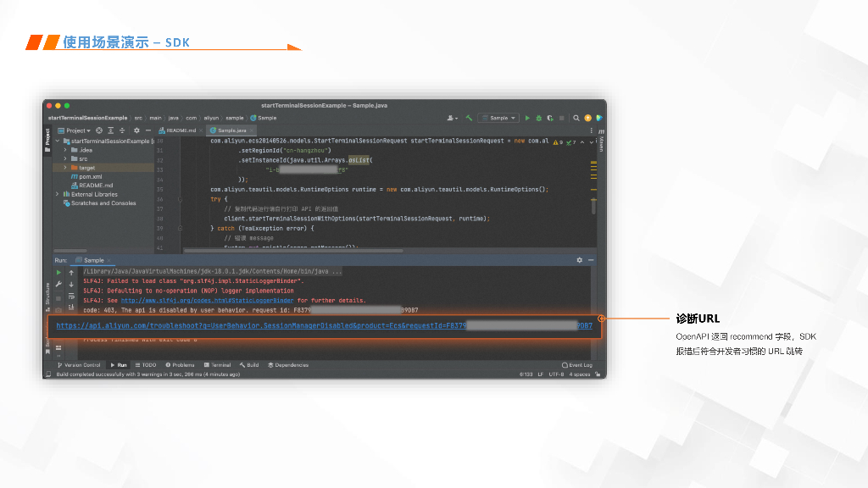The width and height of the screenshot is (868, 488).
Task: Click the green Run button in top toolbar
Action: click(x=527, y=118)
